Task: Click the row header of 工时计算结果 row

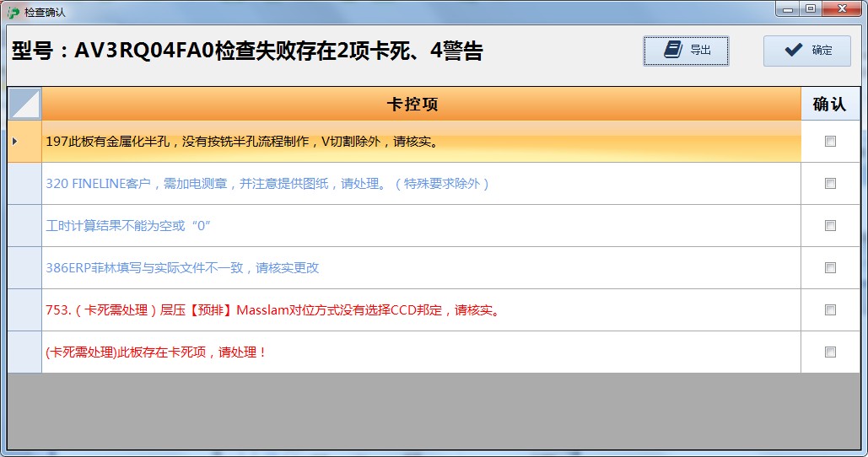Action: coord(25,225)
